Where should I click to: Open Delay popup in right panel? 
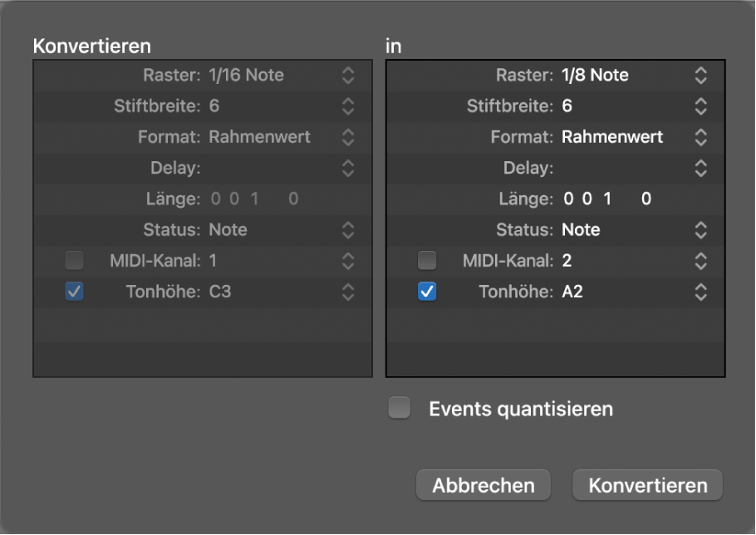tap(700, 168)
